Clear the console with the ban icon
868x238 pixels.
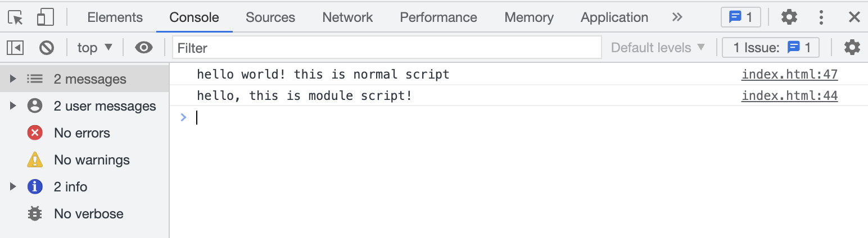47,48
